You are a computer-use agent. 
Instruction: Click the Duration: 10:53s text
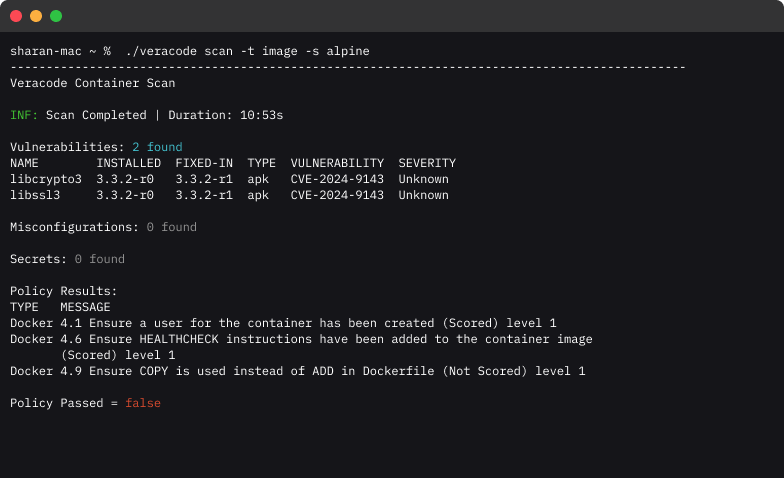pos(226,115)
